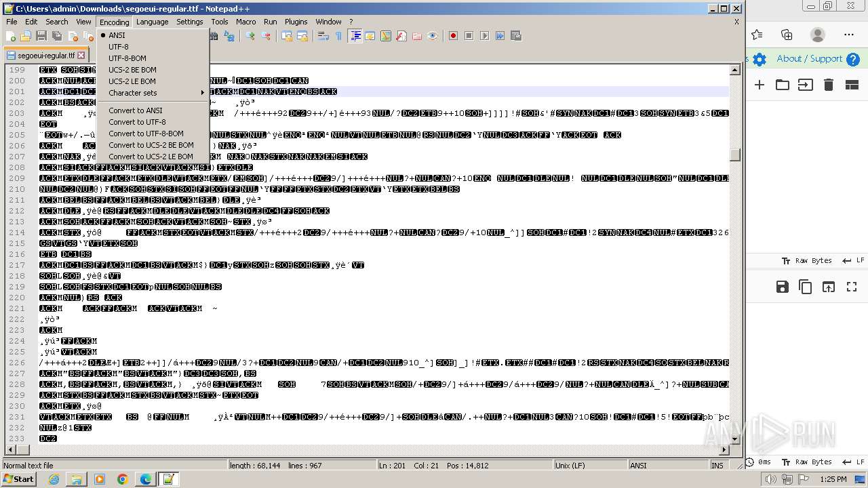Viewport: 868px width, 488px height.
Task: Click the Zoom Out toolbar icon
Action: tap(266, 36)
